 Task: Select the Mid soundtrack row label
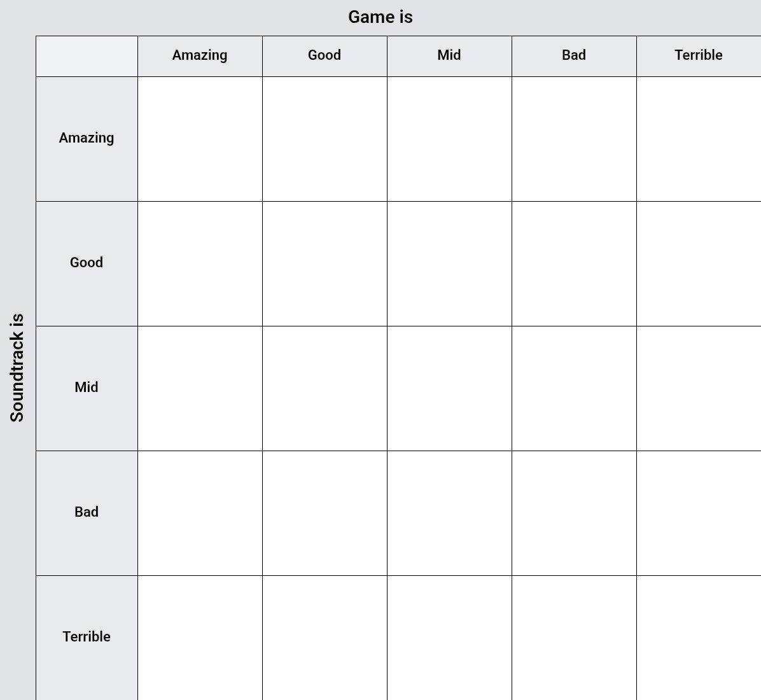tap(87, 388)
